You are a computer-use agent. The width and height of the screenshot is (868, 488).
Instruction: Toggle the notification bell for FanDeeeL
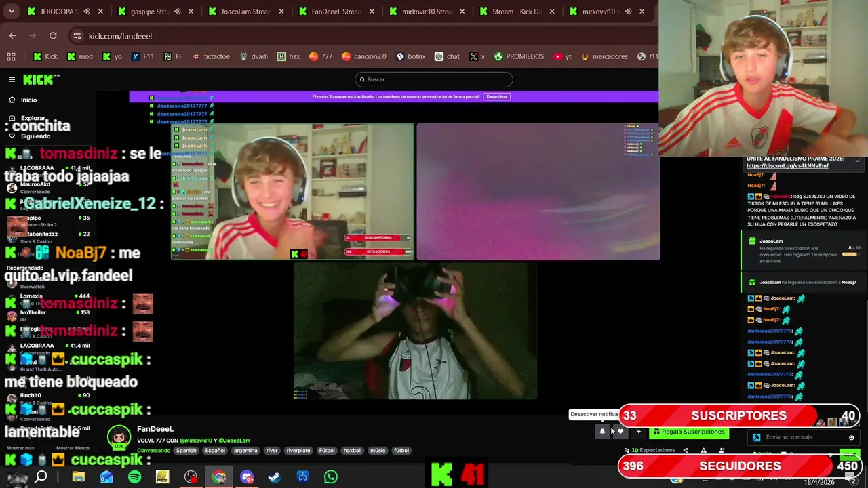[602, 431]
